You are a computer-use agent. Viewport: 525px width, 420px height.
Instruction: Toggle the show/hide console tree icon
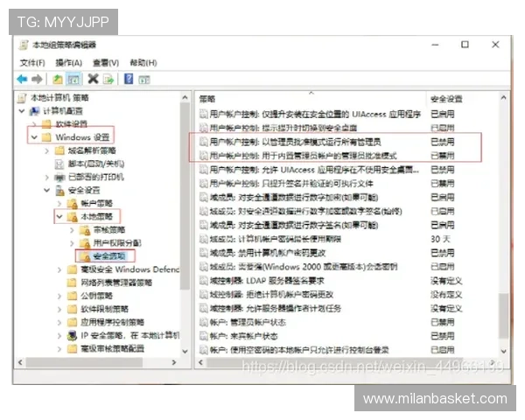(x=73, y=80)
